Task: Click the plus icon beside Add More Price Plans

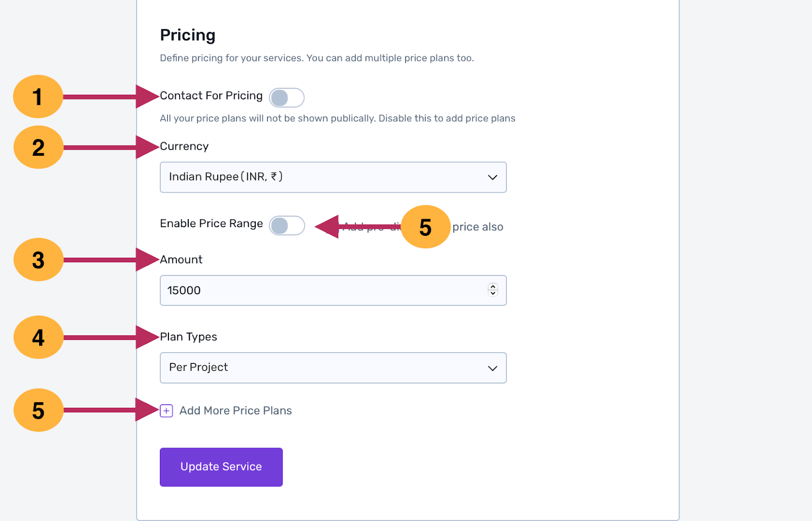Action: click(x=166, y=410)
